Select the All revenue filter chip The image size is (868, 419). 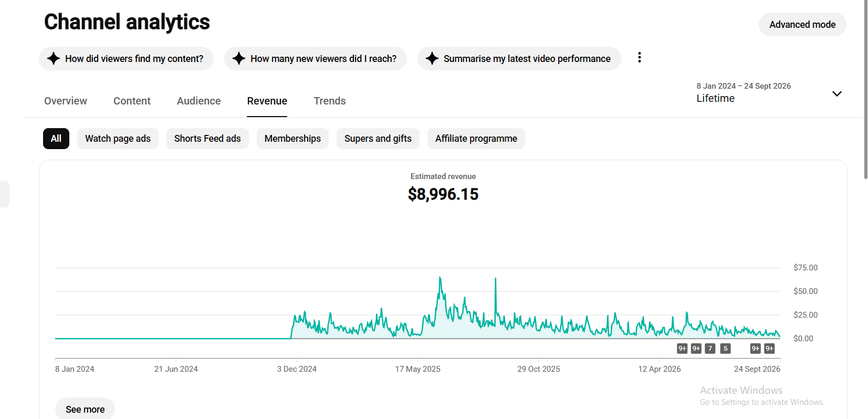[x=56, y=139]
